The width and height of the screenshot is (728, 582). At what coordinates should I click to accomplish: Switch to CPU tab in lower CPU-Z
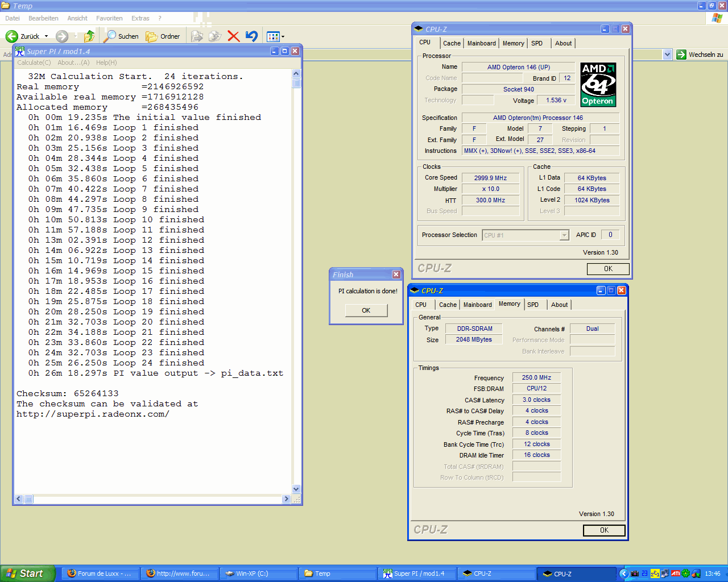pos(421,305)
